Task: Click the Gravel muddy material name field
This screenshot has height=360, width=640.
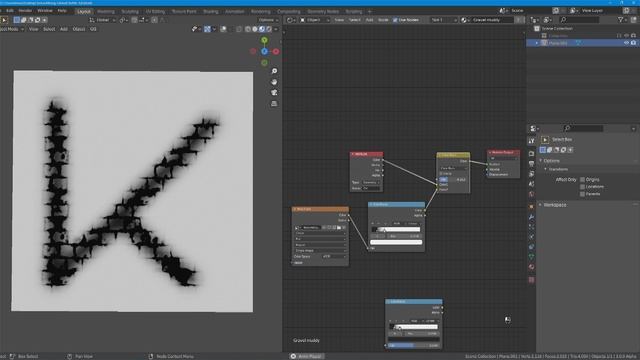Action: [x=492, y=20]
